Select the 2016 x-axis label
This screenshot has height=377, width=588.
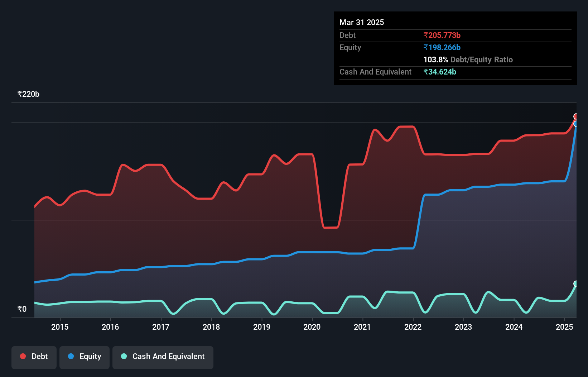pyautogui.click(x=110, y=327)
